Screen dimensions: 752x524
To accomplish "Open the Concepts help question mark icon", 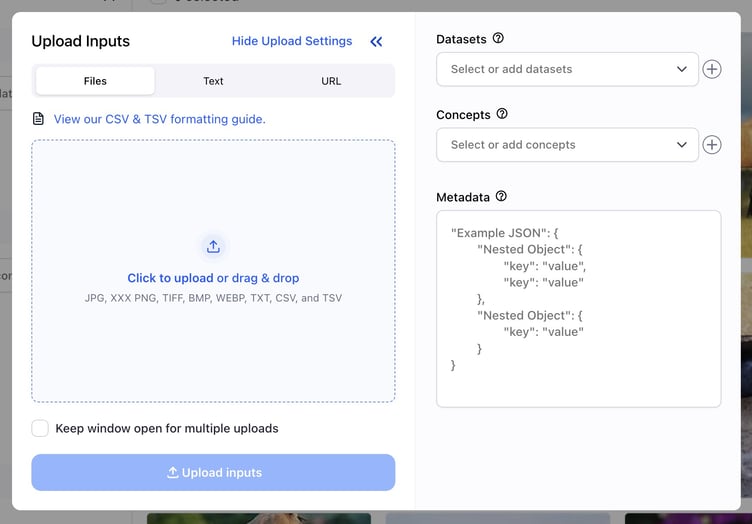I will click(502, 114).
